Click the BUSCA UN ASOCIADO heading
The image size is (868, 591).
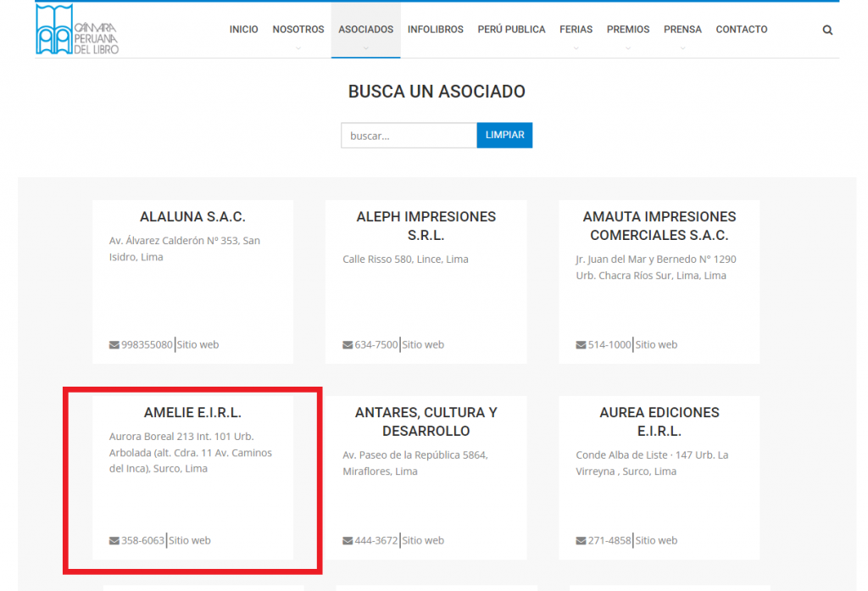click(x=437, y=92)
